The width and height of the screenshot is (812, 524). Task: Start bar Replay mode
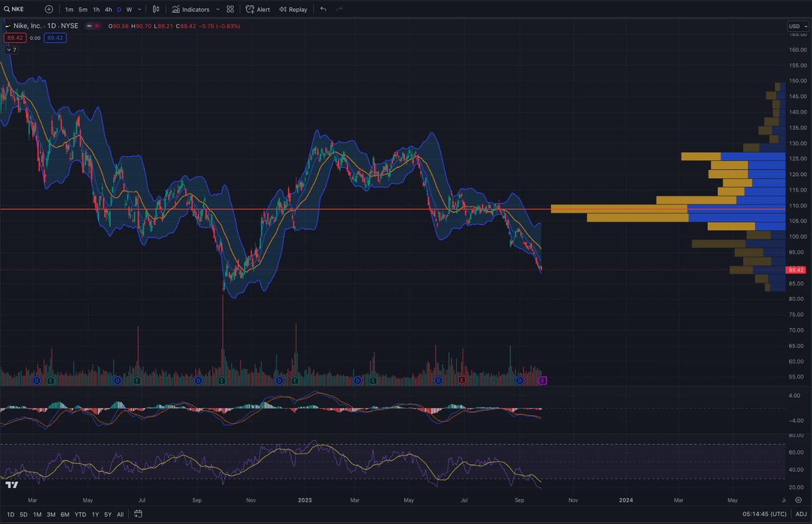tap(293, 9)
